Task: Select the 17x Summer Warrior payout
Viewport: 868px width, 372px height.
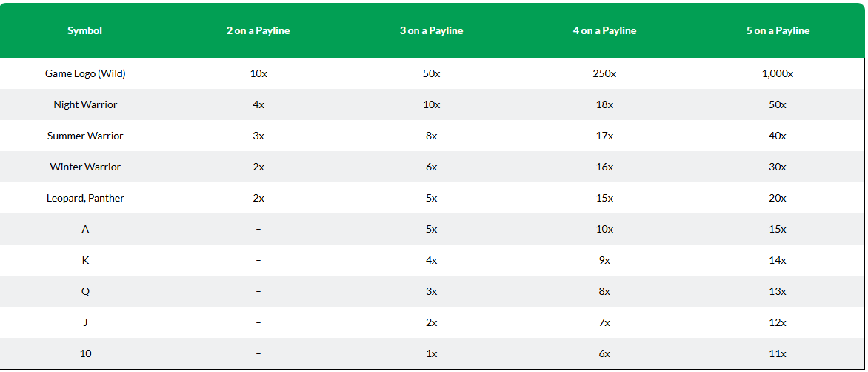Action: coord(604,136)
